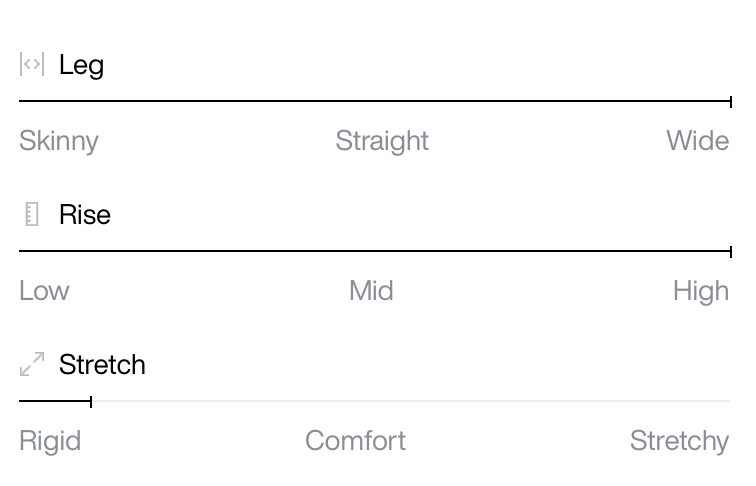756x486 pixels.
Task: Select the Stretchy stretch label
Action: 679,441
